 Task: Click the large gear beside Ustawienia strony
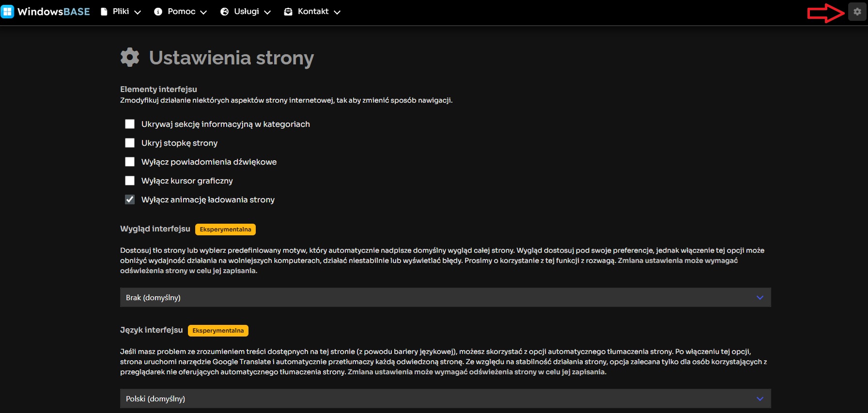point(130,57)
